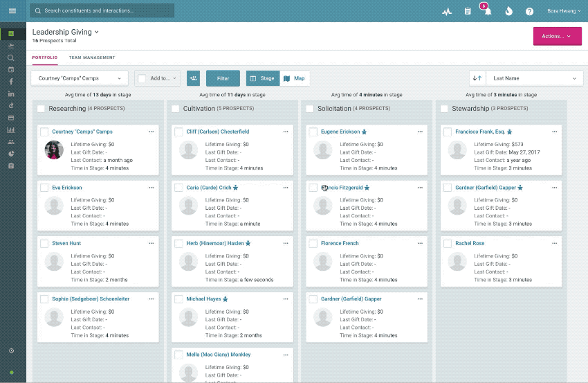Click the activity pulse icon in header
588x383 pixels.
click(x=447, y=12)
